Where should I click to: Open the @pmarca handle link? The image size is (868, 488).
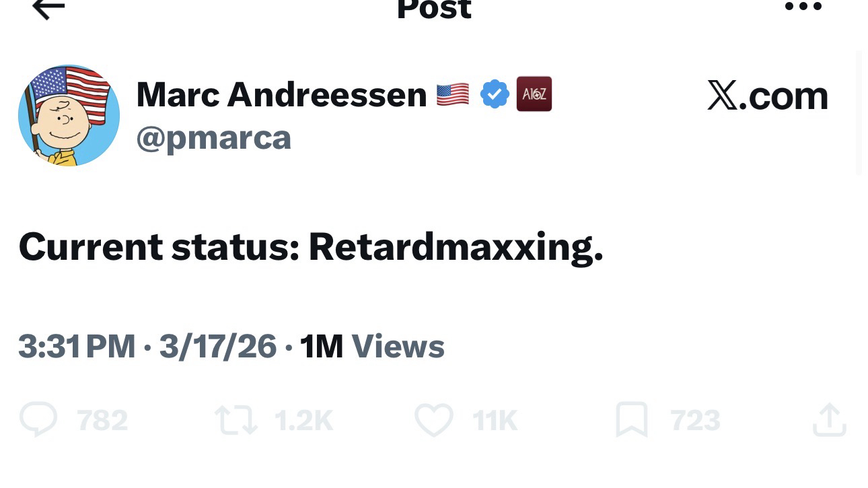click(214, 138)
